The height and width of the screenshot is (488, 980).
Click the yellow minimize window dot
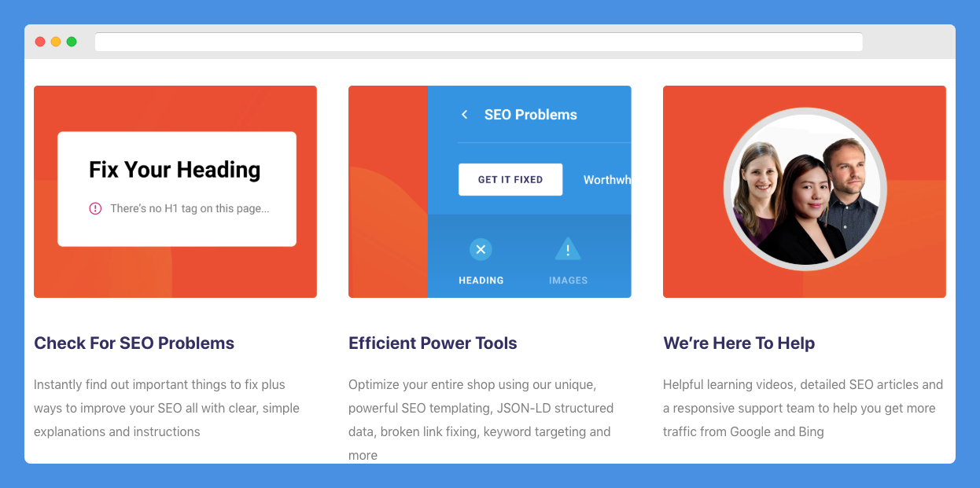coord(56,42)
